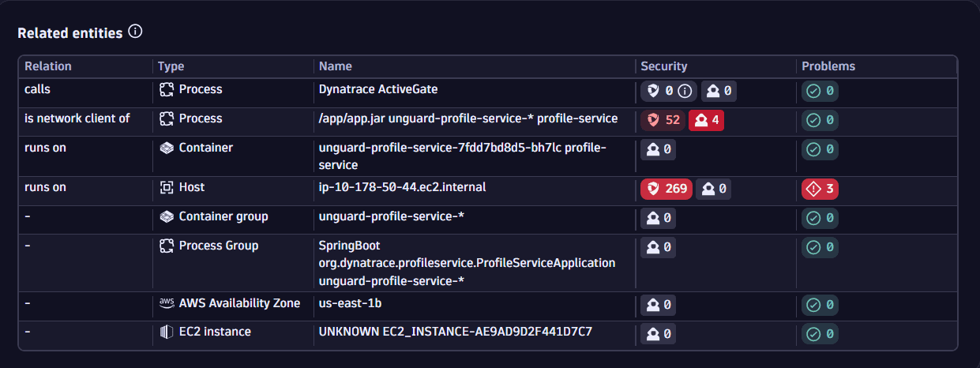Open unguard-profile-service-* container group
The height and width of the screenshot is (368, 980).
tap(392, 217)
